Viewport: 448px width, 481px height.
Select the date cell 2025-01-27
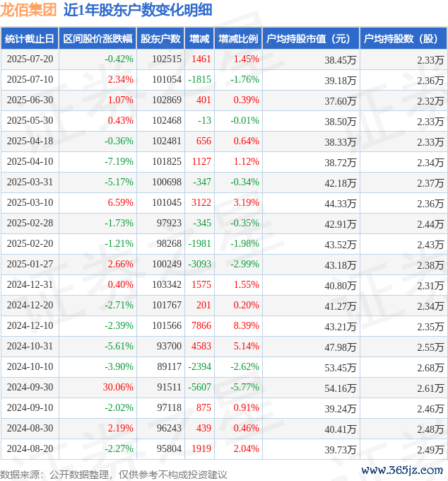30,264
